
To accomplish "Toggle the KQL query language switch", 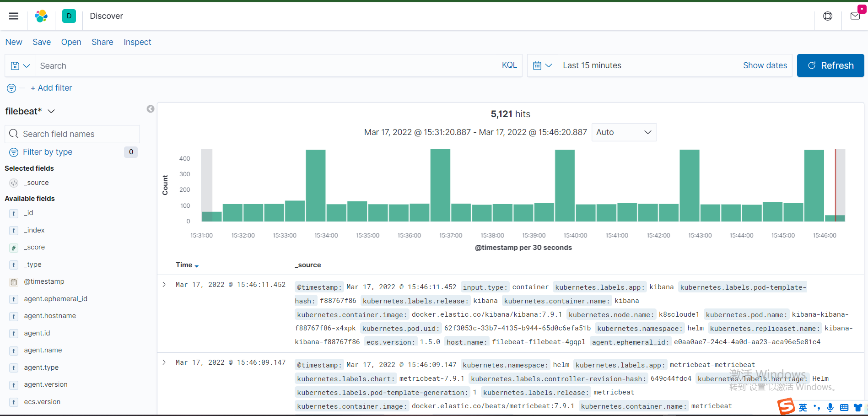I will 509,65.
